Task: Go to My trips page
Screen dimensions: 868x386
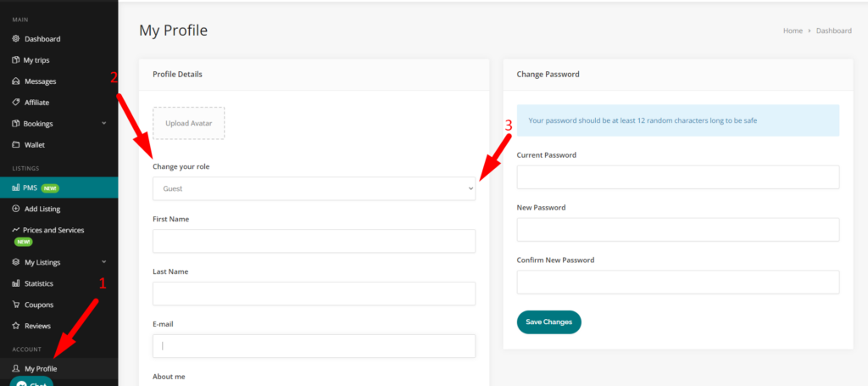Action: 36,60
